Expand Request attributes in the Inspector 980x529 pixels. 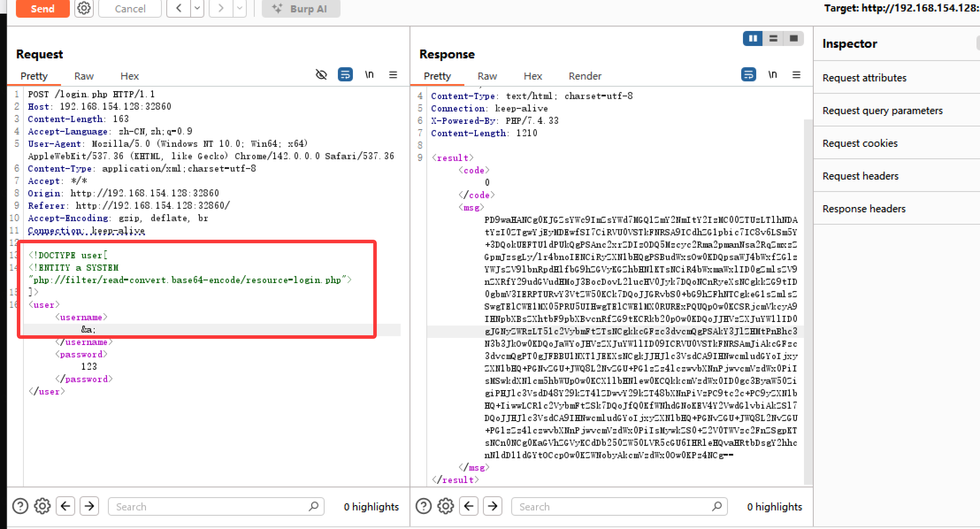click(x=864, y=78)
